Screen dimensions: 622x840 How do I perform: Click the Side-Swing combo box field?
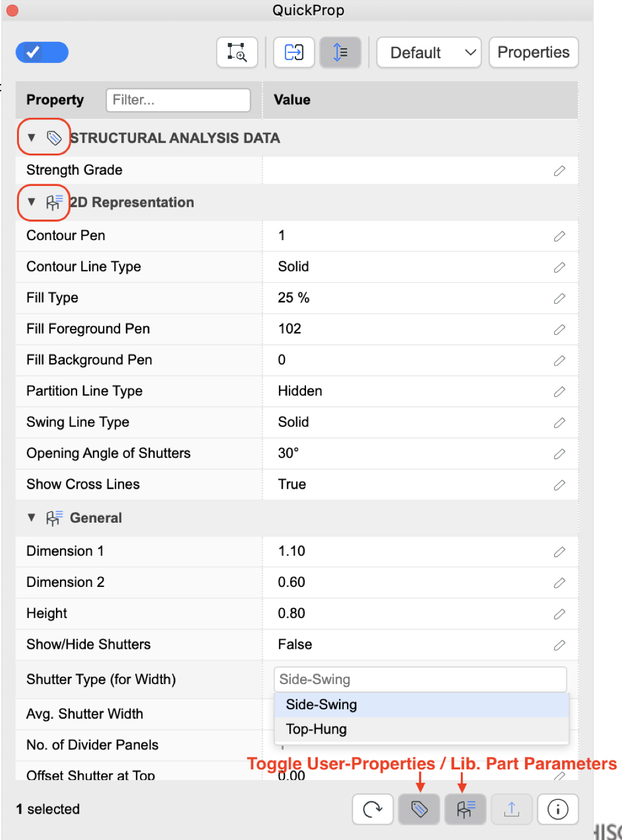click(420, 679)
